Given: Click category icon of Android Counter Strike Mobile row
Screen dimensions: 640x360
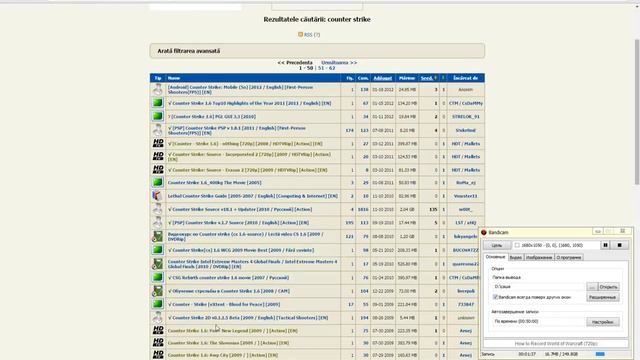Looking at the screenshot, I should (158, 89).
